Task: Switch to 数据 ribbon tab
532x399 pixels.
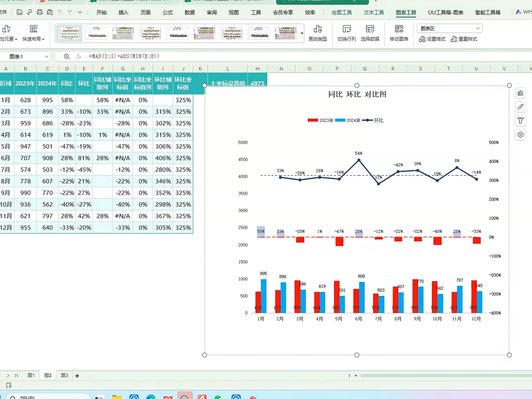Action: [x=189, y=13]
